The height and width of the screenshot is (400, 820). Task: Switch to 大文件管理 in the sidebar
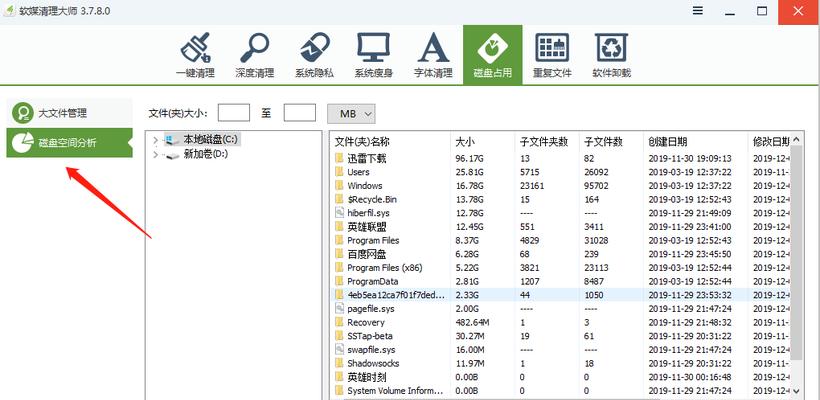(x=70, y=113)
